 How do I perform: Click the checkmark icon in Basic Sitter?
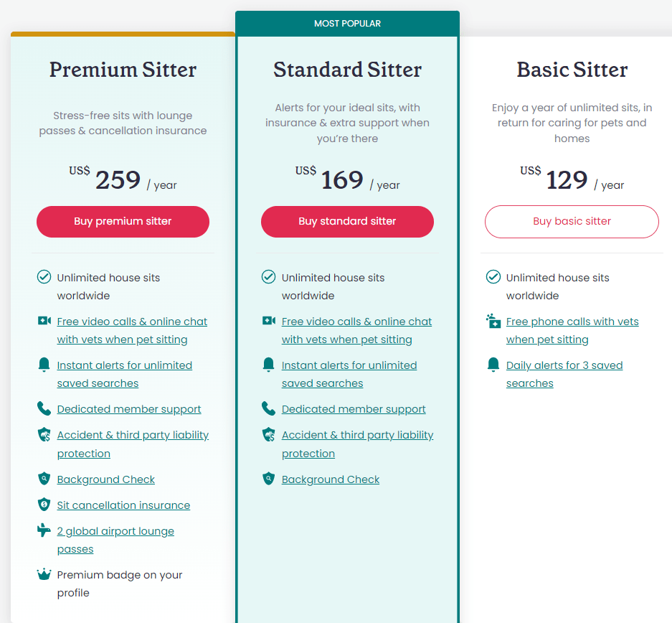coord(493,277)
